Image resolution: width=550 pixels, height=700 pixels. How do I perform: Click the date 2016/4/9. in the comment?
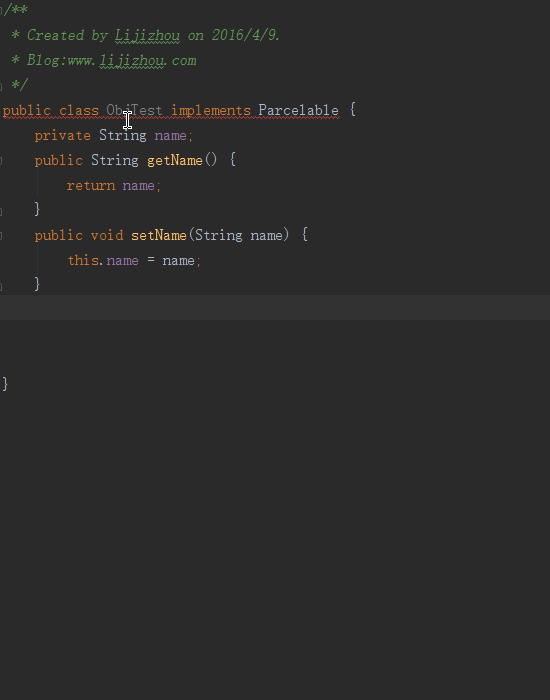point(246,35)
